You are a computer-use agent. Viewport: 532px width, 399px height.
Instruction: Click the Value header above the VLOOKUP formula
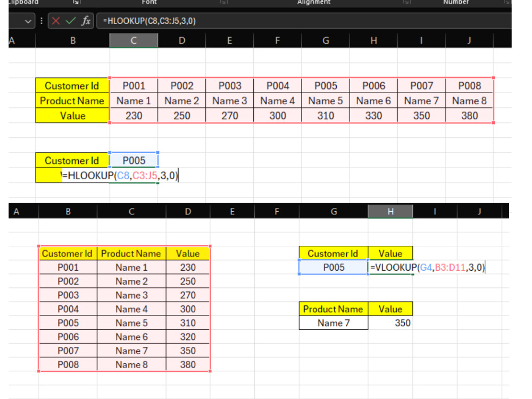[390, 253]
